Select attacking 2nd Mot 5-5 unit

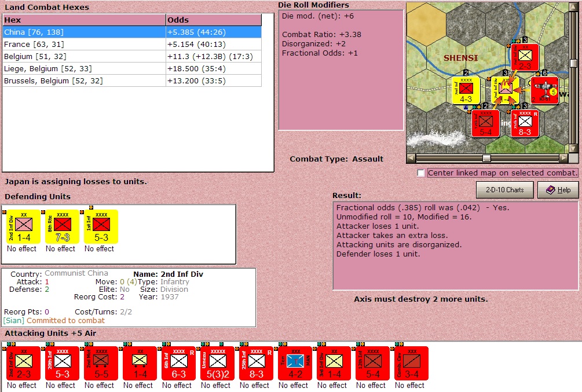101,363
